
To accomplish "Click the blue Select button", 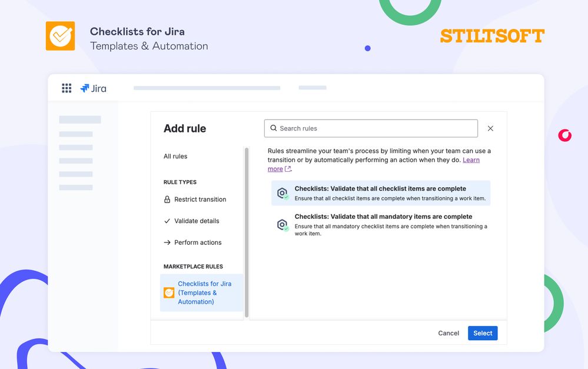I will 483,333.
